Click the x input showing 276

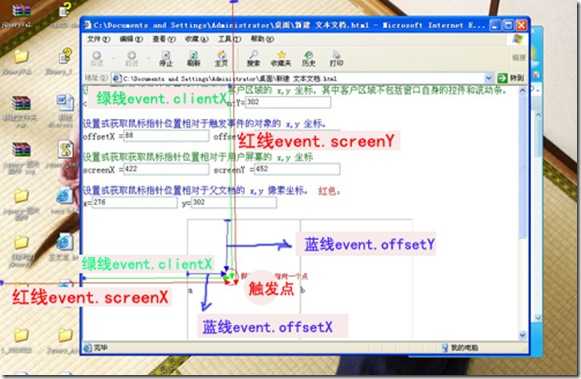134,203
